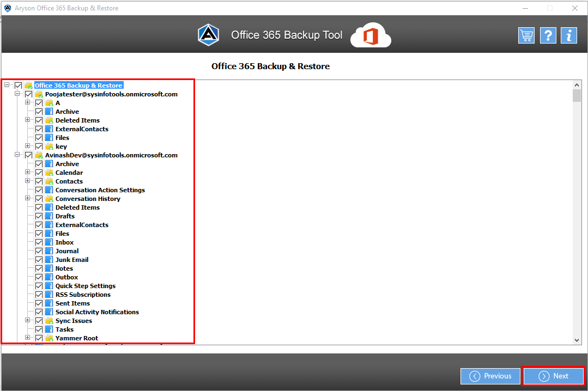
Task: Click folder icon beside key
Action: point(49,146)
